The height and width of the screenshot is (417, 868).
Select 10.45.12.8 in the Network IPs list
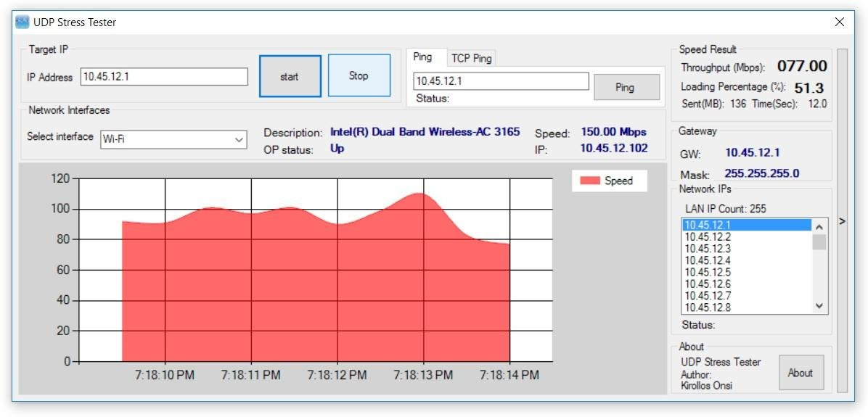(746, 307)
